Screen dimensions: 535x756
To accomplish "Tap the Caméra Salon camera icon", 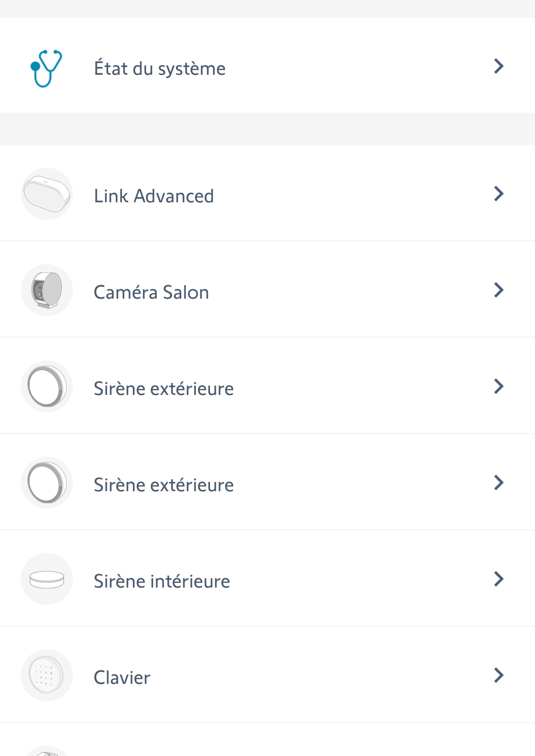I will pos(46,290).
